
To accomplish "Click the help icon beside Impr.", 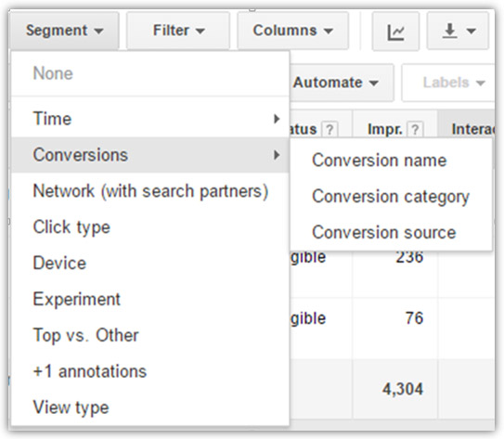I will (x=415, y=130).
